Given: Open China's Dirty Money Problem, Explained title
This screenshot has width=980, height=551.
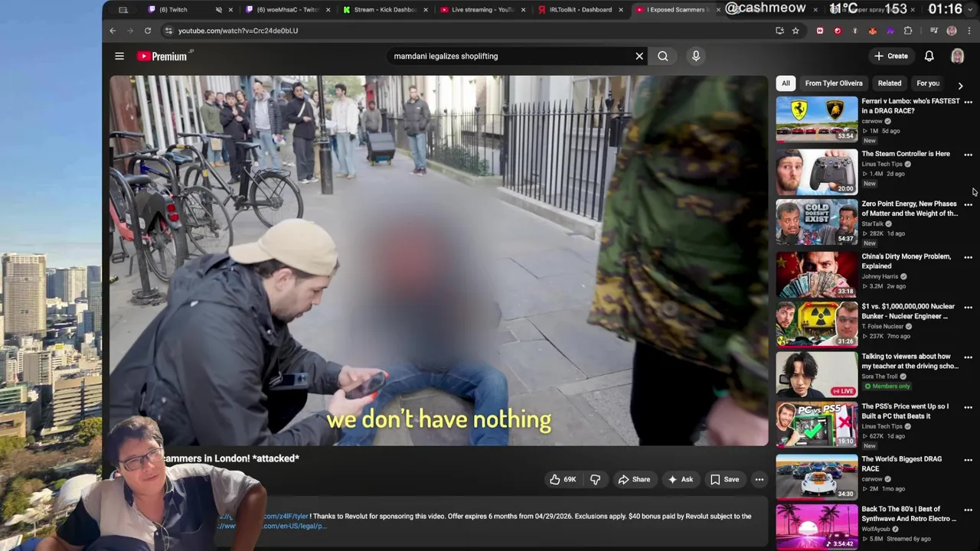Looking at the screenshot, I should pos(906,261).
